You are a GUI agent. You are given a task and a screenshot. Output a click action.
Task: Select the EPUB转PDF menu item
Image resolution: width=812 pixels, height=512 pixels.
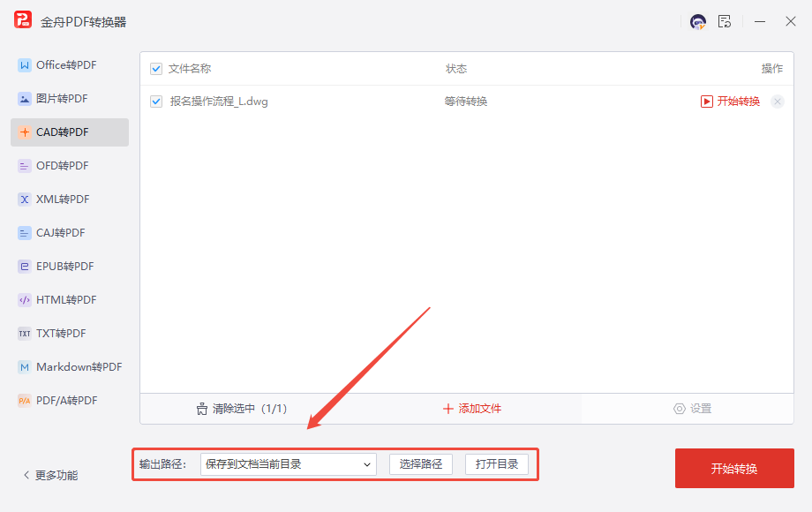click(70, 267)
